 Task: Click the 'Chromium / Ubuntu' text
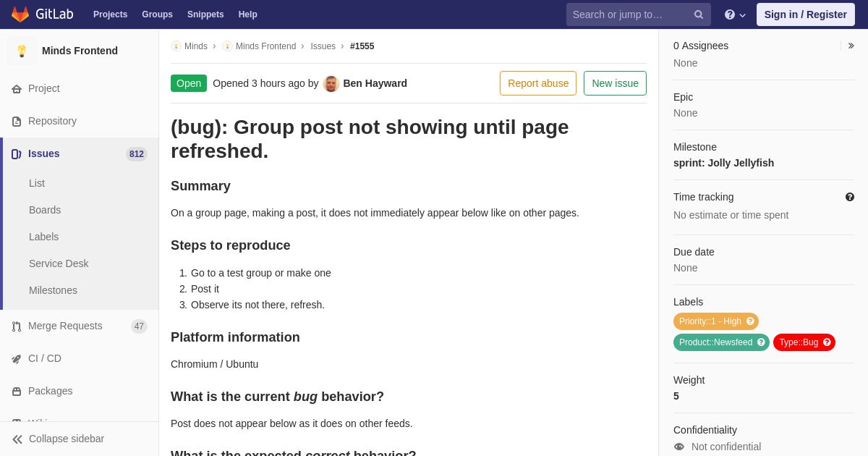(x=214, y=364)
